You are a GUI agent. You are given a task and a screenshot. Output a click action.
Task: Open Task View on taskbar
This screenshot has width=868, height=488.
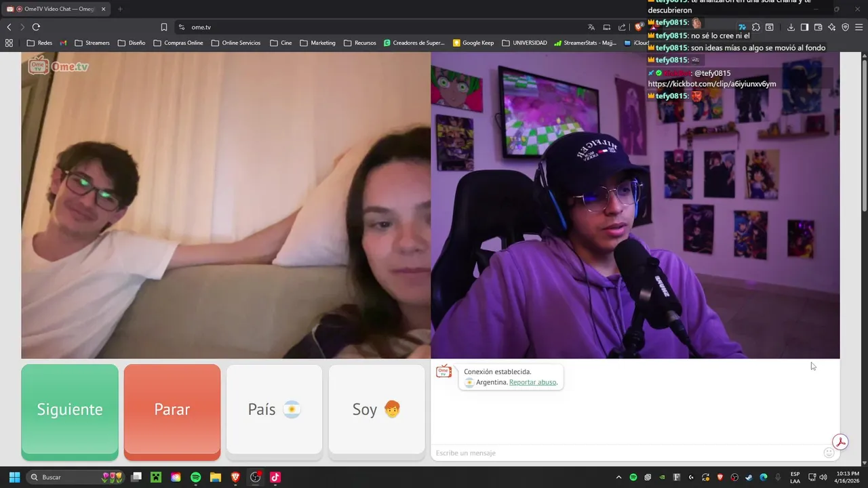(136, 477)
